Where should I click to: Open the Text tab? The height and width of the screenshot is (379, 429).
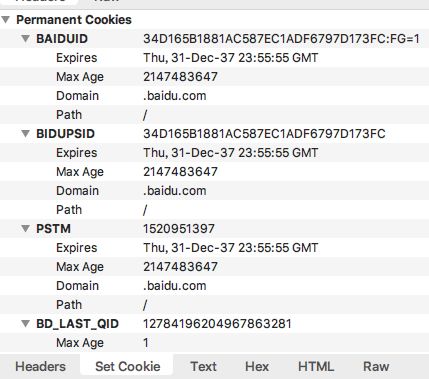pyautogui.click(x=203, y=367)
